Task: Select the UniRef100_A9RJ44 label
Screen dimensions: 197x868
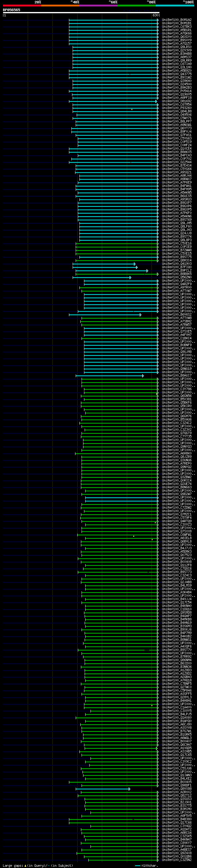Action: (177, 176)
